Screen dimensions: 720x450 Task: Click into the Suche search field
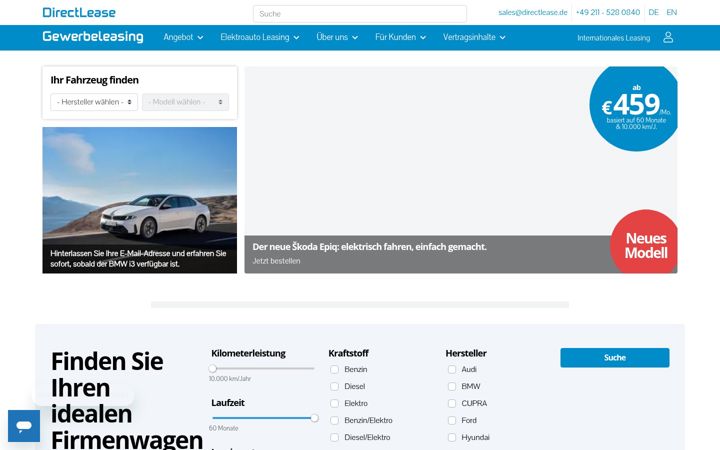360,14
